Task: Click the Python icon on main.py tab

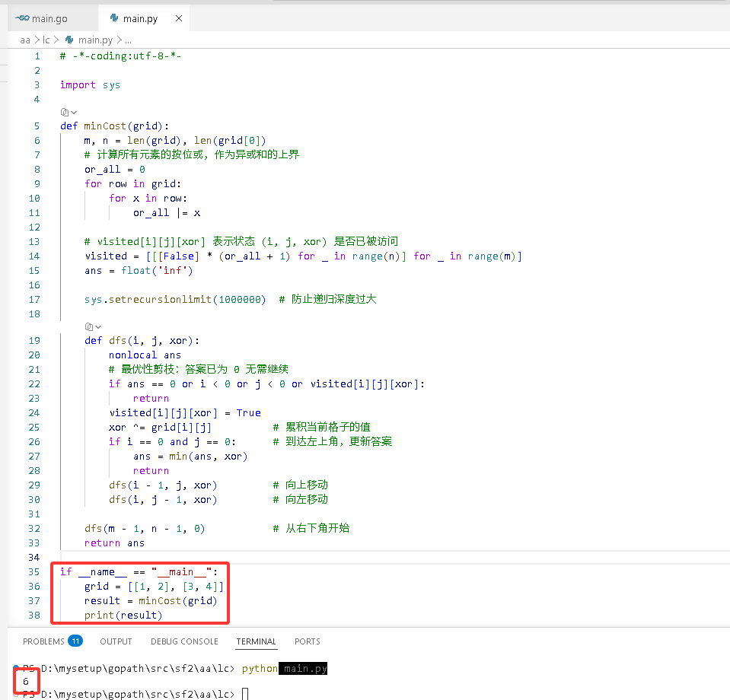Action: coord(114,18)
